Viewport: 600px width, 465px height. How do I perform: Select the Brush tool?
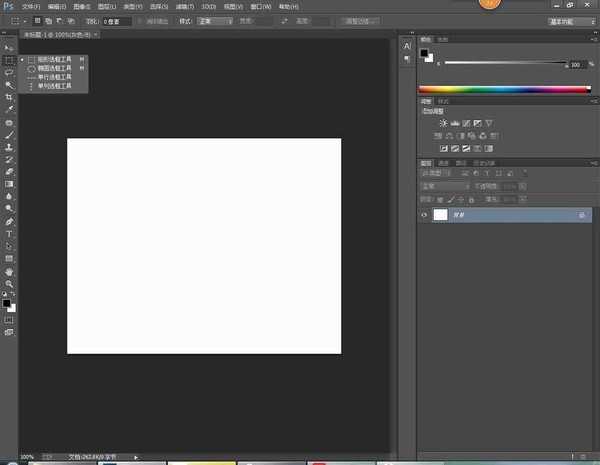[9, 135]
